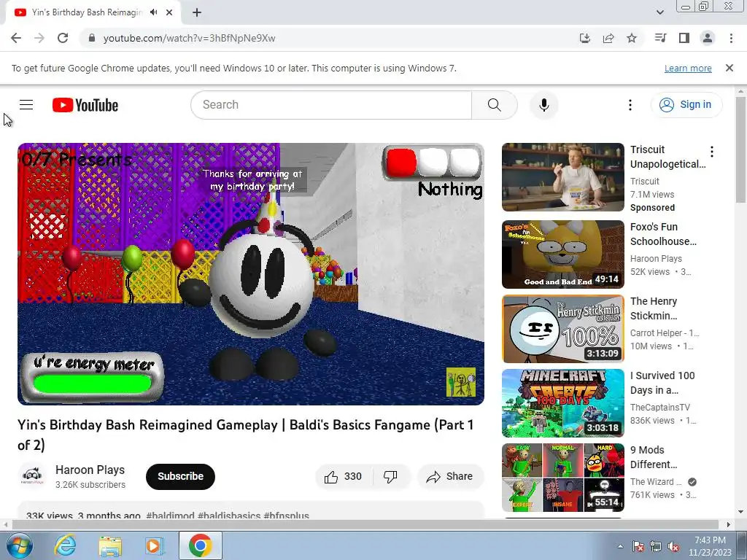This screenshot has width=747, height=560.
Task: Click scroll right arrow of horizontal scrollbar
Action: (729, 524)
